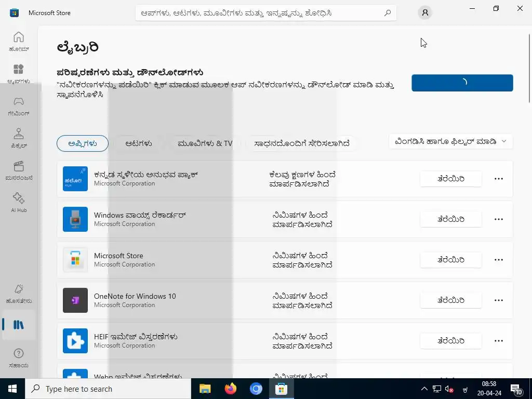Open Microsoft Store using its row button

pyautogui.click(x=450, y=260)
